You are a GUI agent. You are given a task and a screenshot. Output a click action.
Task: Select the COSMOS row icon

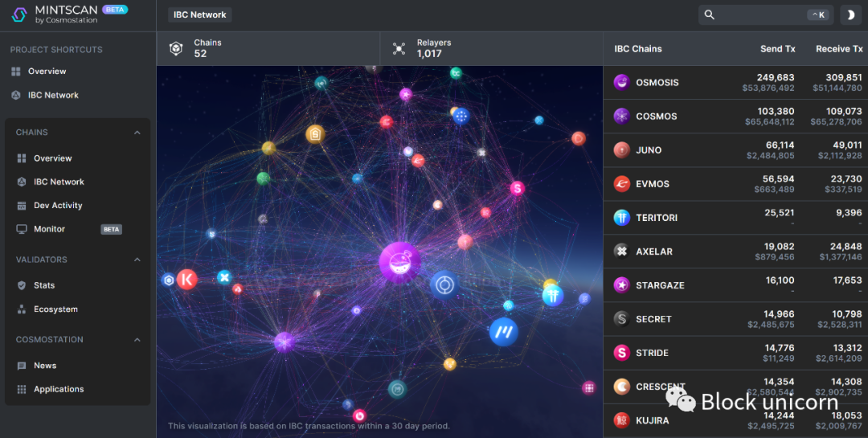click(x=621, y=117)
